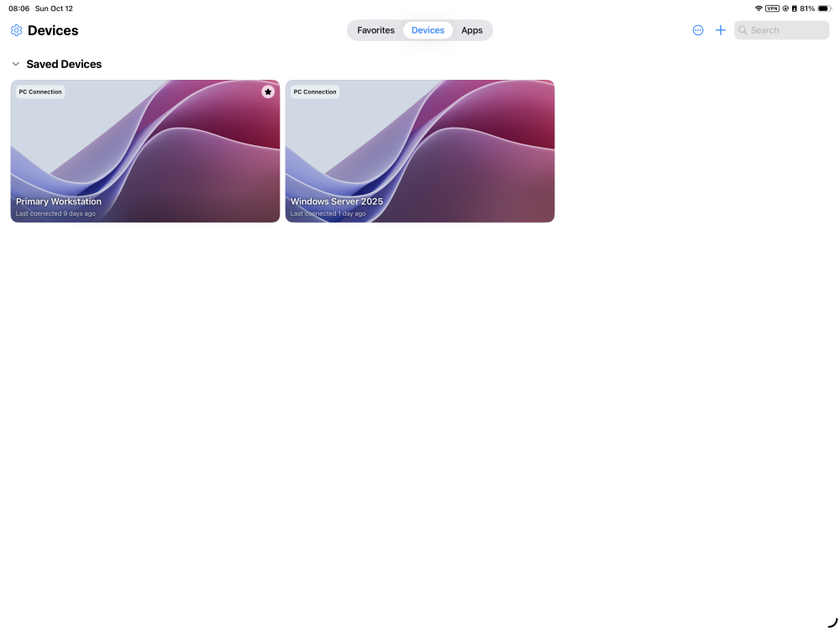Tap the VPN status indicator

click(771, 8)
